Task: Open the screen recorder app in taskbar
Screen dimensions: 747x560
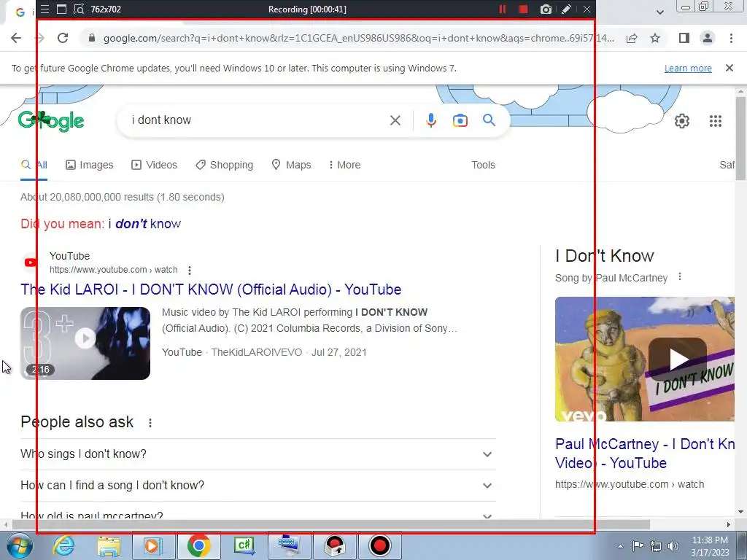Action: [379, 545]
